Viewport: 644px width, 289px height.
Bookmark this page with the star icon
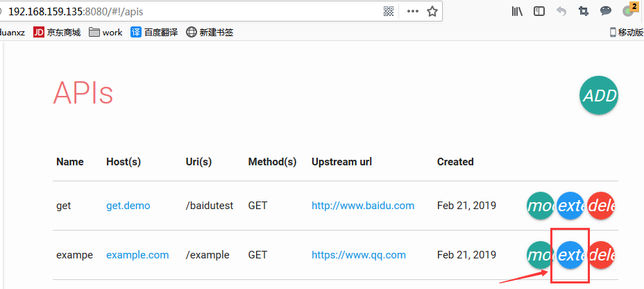click(432, 11)
